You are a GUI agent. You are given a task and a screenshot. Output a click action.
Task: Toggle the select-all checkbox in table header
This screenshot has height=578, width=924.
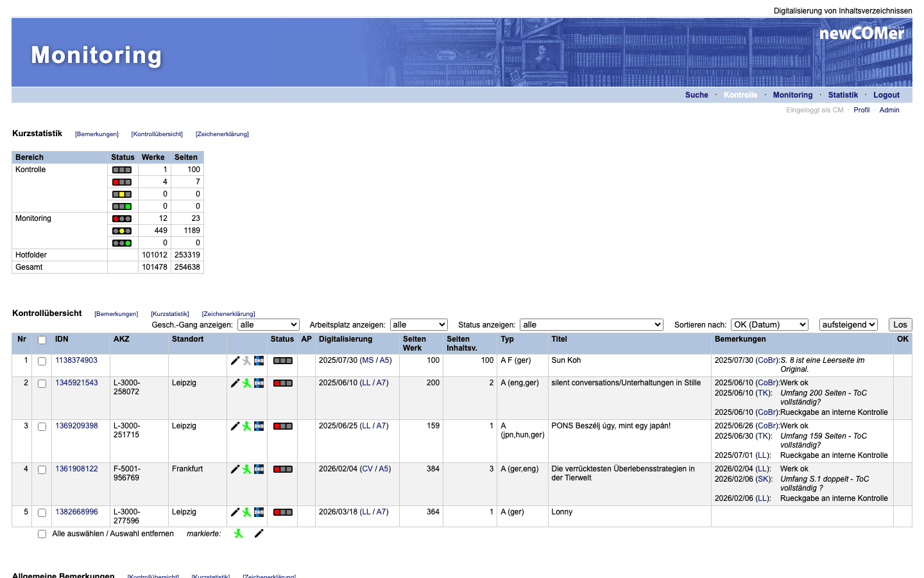pyautogui.click(x=42, y=340)
